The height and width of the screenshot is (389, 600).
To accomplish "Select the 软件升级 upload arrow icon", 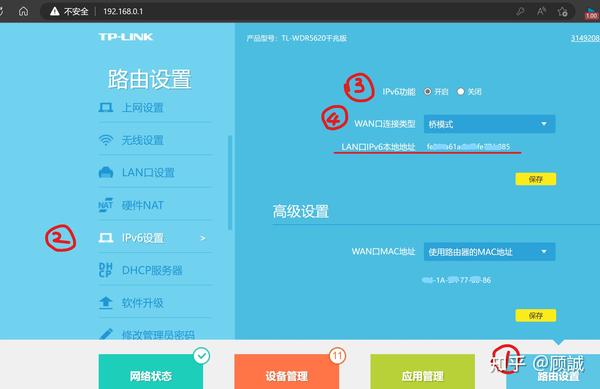I will pos(106,303).
